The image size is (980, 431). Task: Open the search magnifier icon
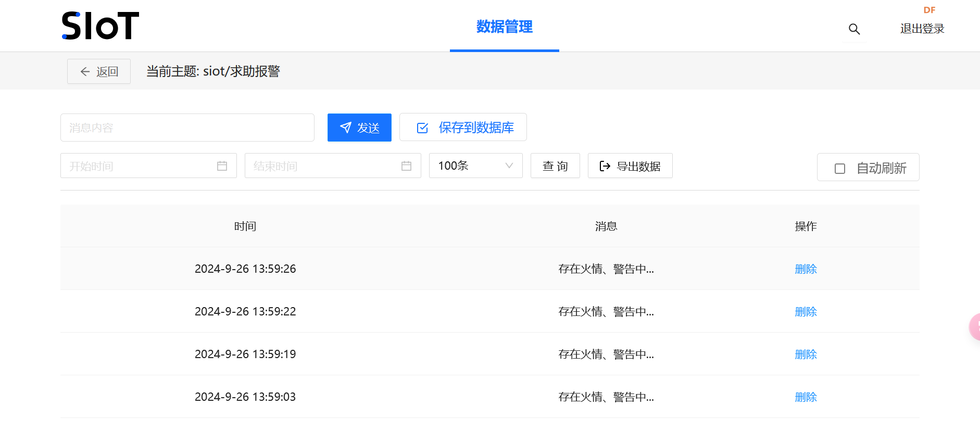854,29
